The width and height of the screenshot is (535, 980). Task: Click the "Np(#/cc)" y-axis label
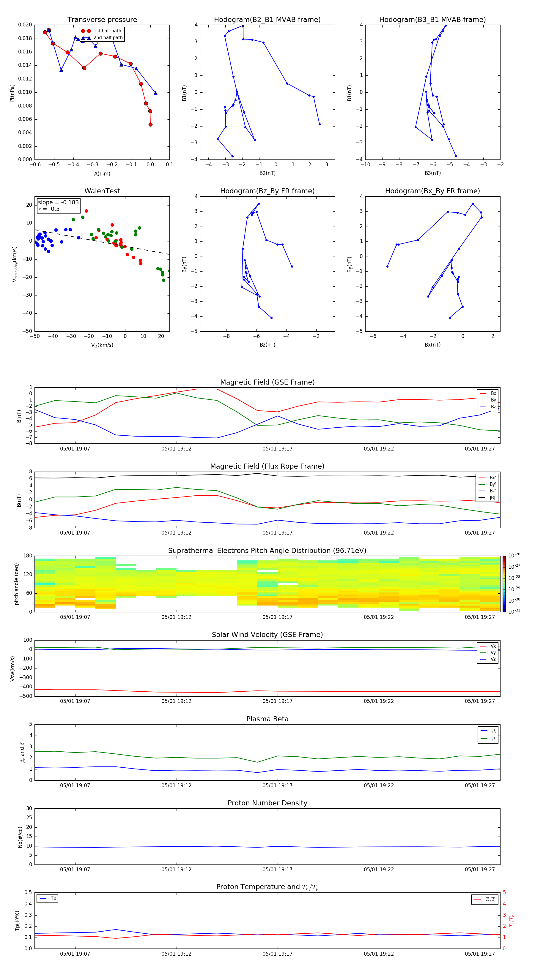[x=20, y=837]
